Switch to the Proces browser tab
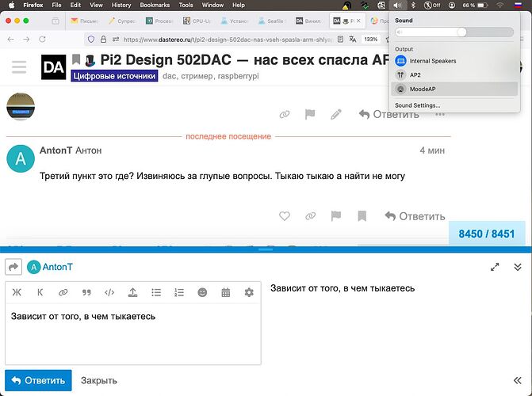This screenshot has height=396, width=532. (161, 21)
